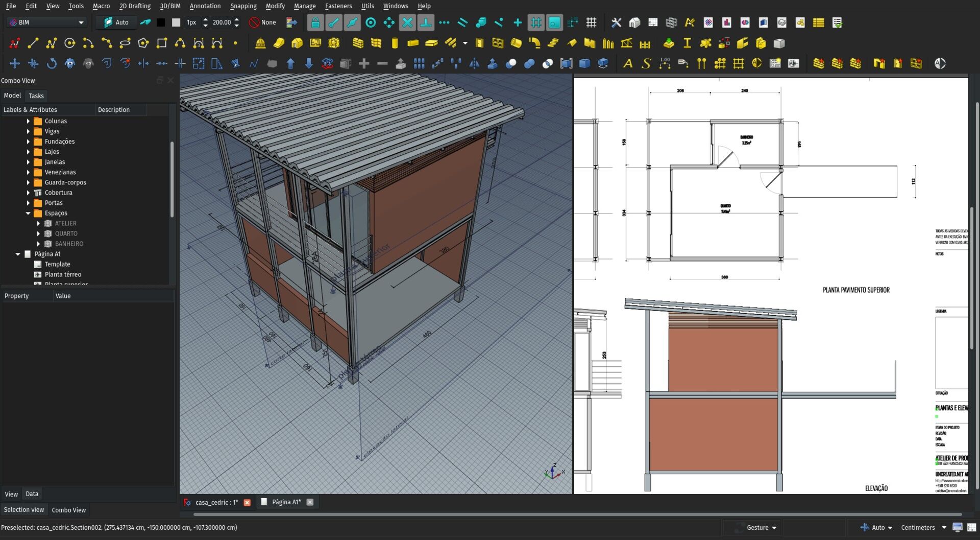Viewport: 980px width, 540px height.
Task: Collapse the Página A1 tree item
Action: [x=18, y=254]
